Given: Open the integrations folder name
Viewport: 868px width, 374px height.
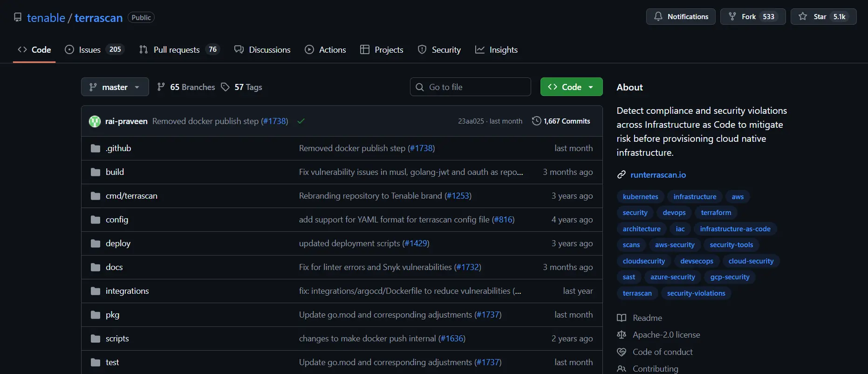Looking at the screenshot, I should point(127,291).
